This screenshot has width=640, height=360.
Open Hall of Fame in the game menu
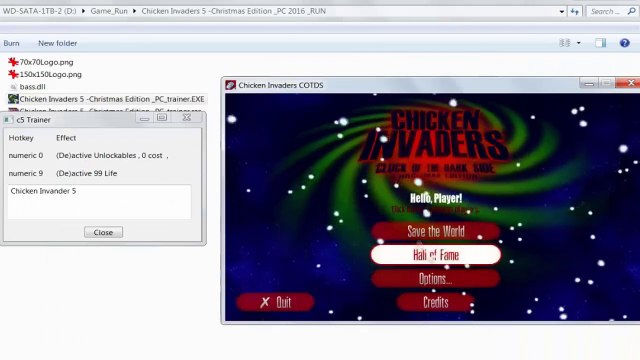click(x=436, y=255)
